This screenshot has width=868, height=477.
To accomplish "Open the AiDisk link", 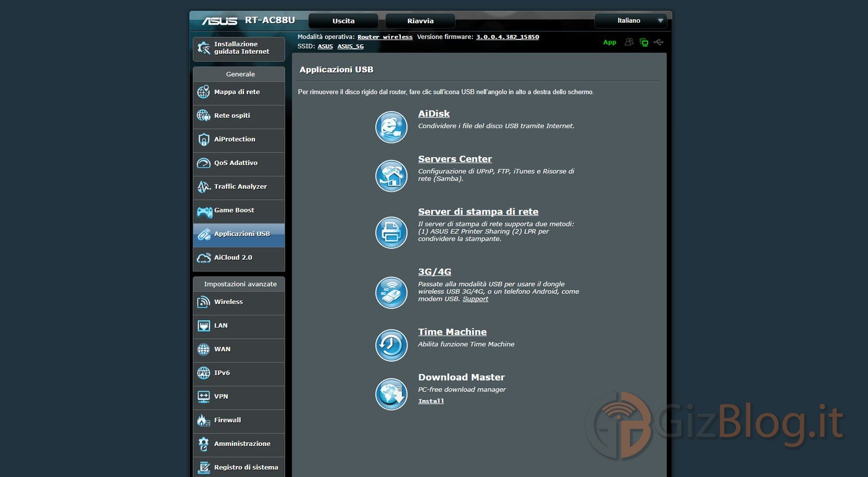I will pos(434,114).
